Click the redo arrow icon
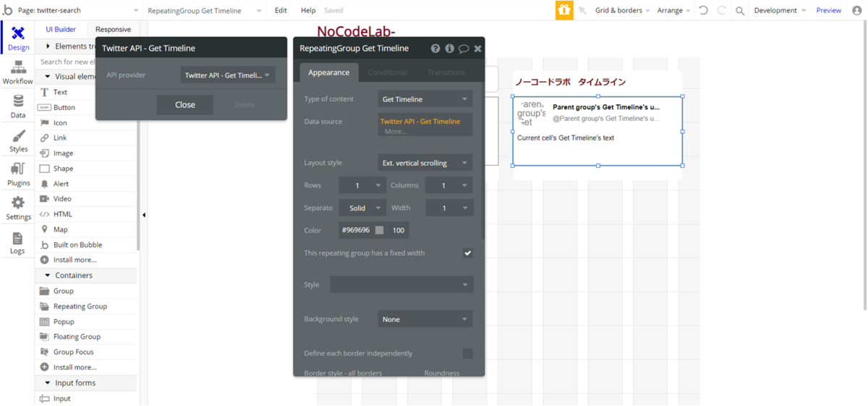The height and width of the screenshot is (406, 868). click(x=721, y=10)
